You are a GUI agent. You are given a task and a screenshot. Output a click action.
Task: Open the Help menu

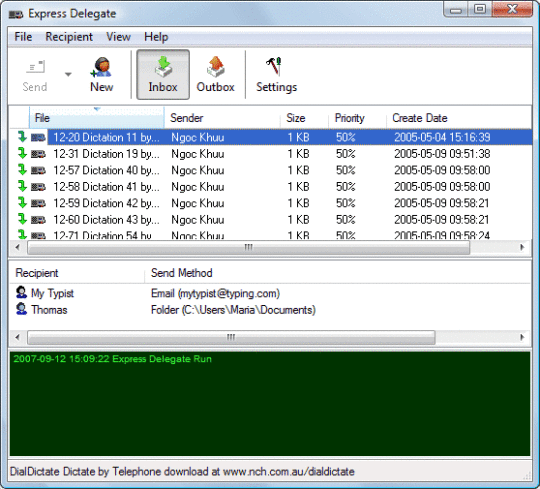(156, 37)
